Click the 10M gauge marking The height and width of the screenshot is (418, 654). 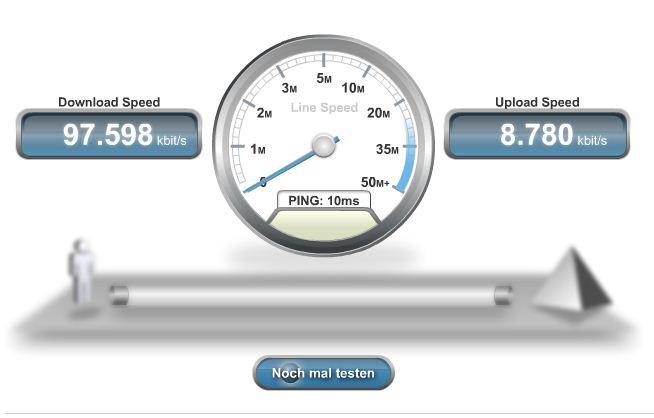pyautogui.click(x=353, y=88)
